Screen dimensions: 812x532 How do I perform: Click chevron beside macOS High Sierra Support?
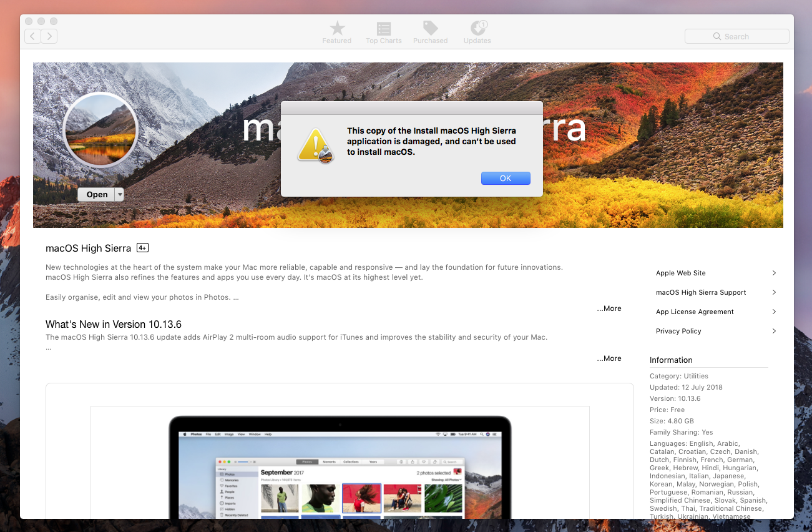[774, 292]
